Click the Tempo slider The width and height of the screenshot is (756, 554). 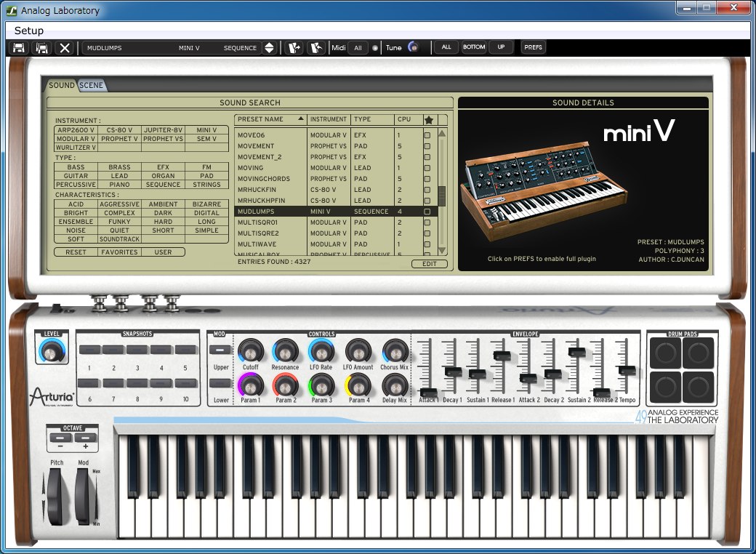click(x=627, y=370)
